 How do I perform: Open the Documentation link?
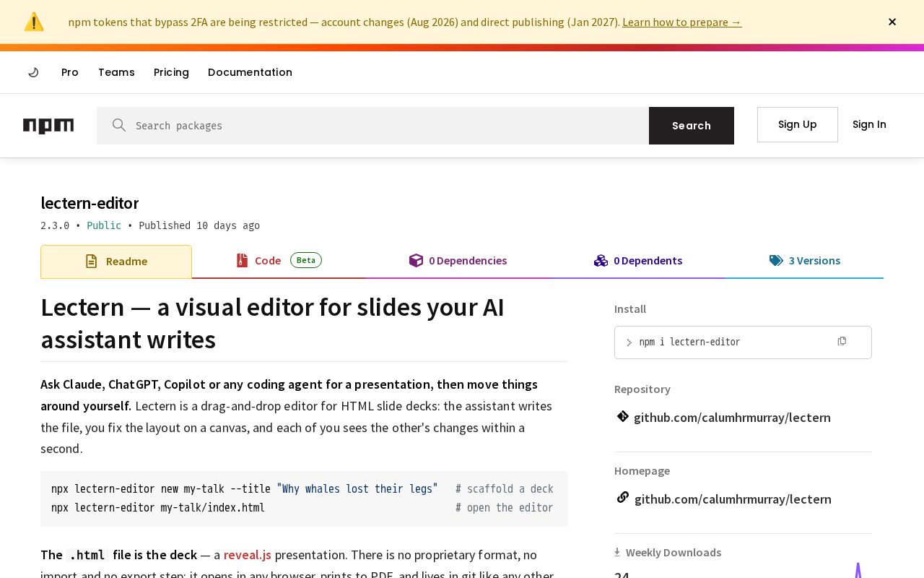point(250,72)
